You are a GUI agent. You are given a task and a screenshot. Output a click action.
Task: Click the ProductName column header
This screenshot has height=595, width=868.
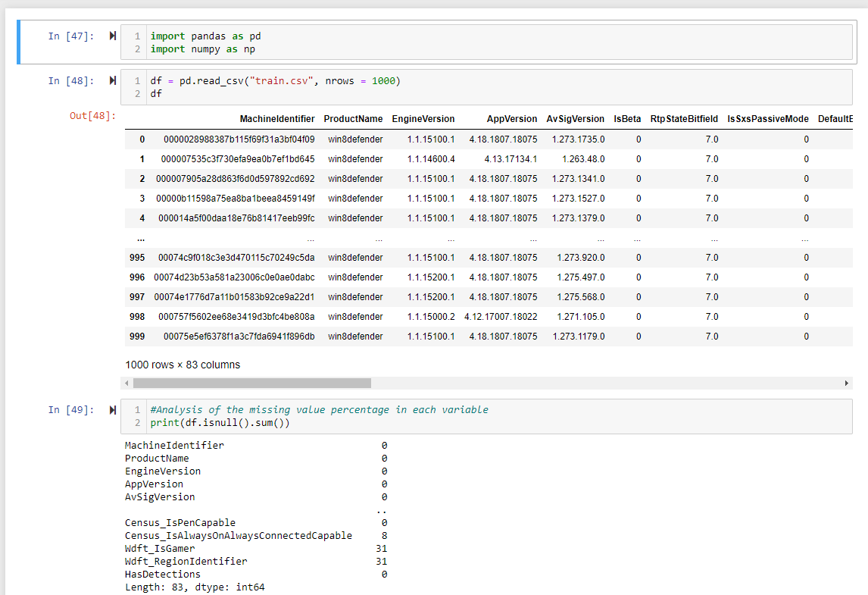point(353,119)
